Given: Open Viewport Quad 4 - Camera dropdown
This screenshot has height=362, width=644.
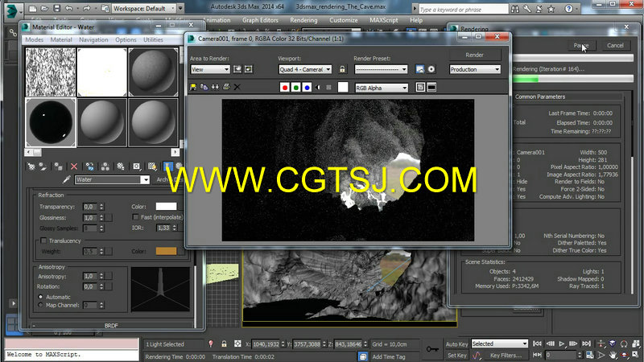Looking at the screenshot, I should (305, 69).
